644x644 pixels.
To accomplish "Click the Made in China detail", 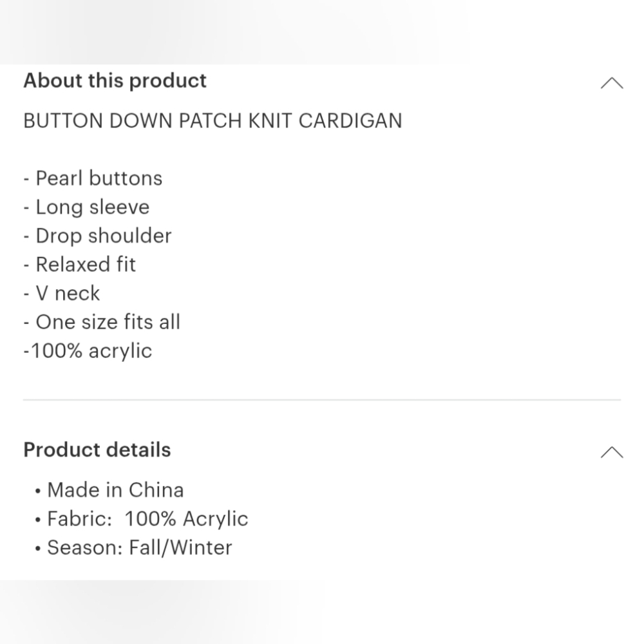I will [x=115, y=490].
